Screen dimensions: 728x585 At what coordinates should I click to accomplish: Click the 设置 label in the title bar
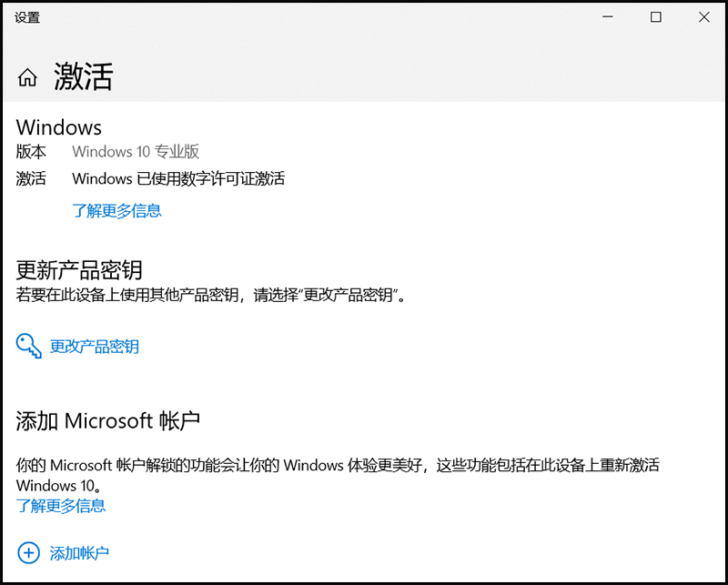click(28, 16)
